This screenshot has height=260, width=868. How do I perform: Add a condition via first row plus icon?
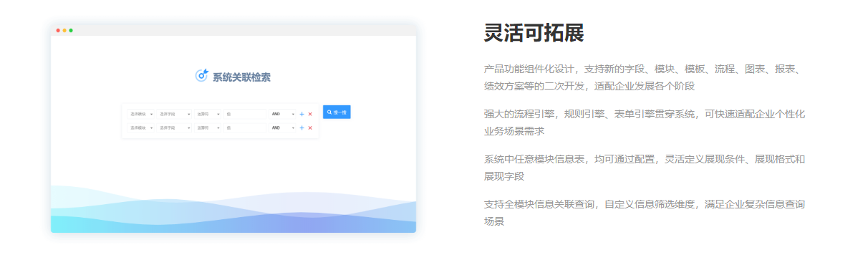point(302,114)
